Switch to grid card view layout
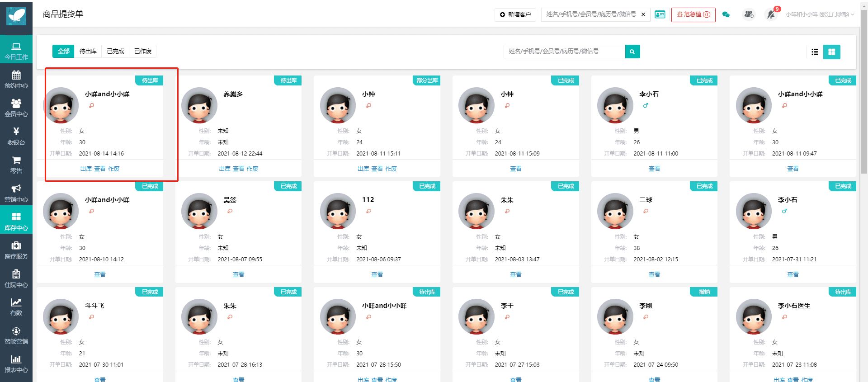 [x=831, y=52]
